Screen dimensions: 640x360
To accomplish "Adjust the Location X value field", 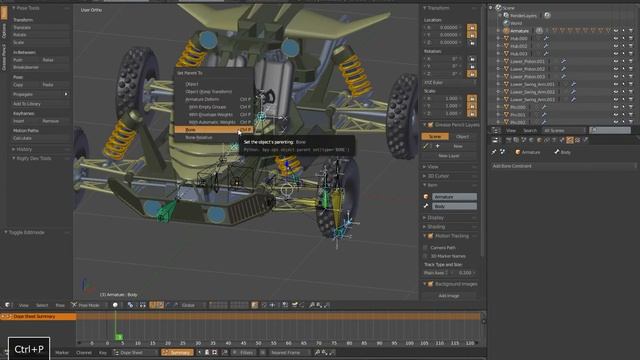I will coord(444,27).
